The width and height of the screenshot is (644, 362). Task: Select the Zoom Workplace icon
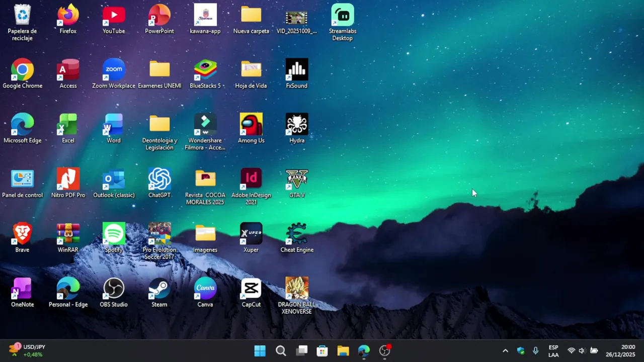pyautogui.click(x=114, y=74)
